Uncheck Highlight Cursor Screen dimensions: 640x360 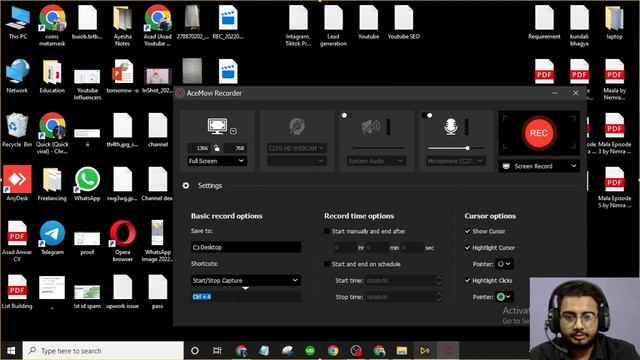pos(468,247)
